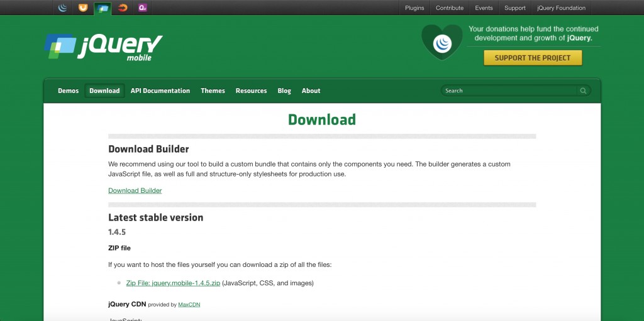
Task: Click the donations help fund text
Action: point(533,33)
